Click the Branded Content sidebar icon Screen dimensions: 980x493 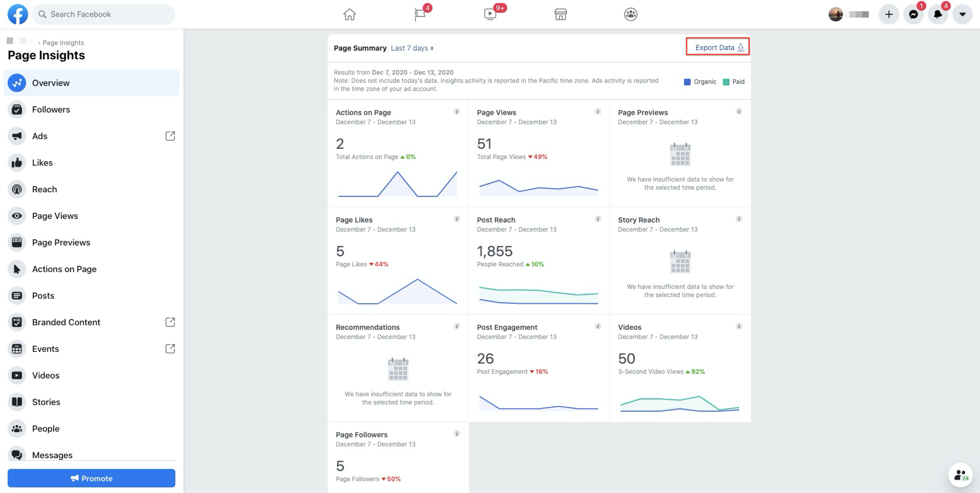click(x=17, y=322)
